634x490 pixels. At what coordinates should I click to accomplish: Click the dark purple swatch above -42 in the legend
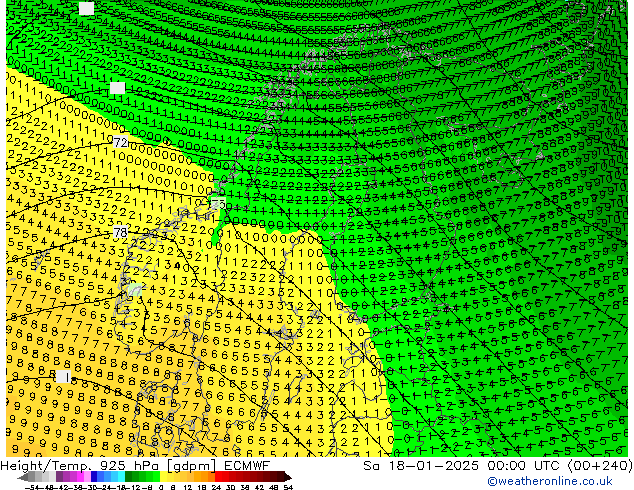59,477
